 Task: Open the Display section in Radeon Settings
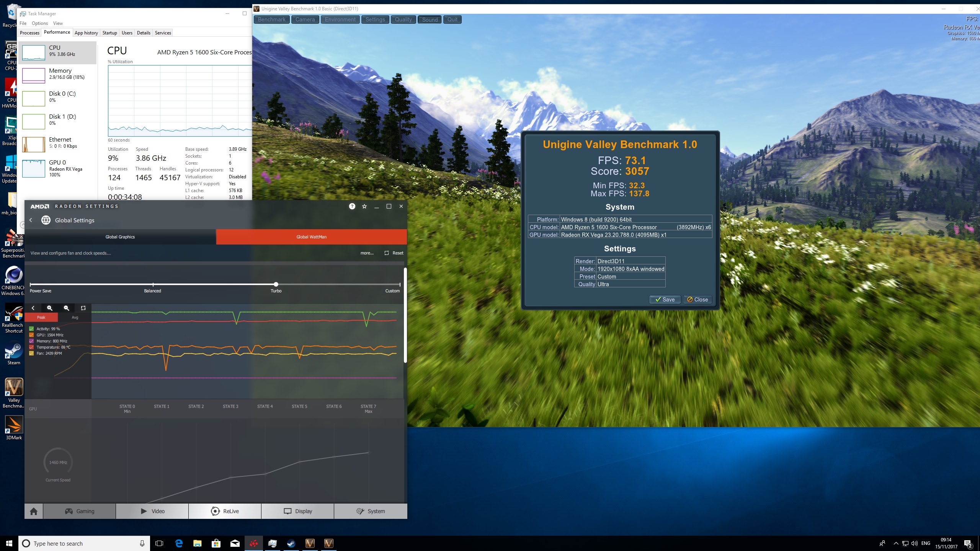pyautogui.click(x=298, y=511)
